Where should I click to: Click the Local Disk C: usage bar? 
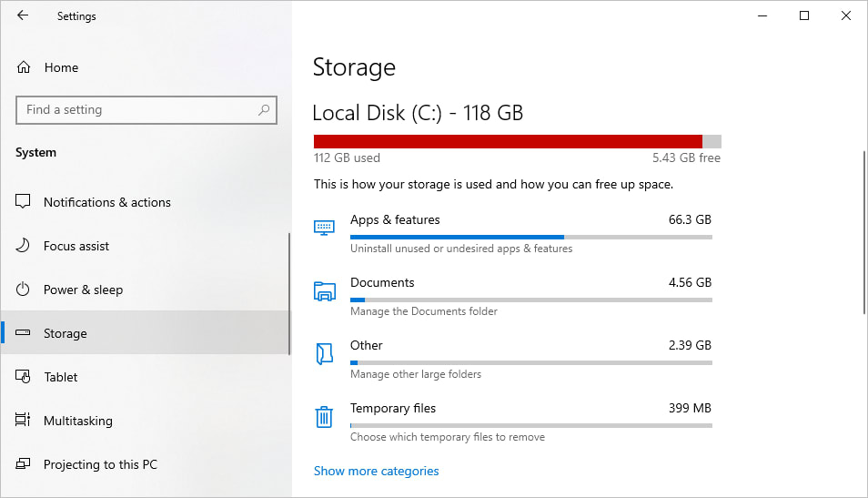click(x=517, y=141)
